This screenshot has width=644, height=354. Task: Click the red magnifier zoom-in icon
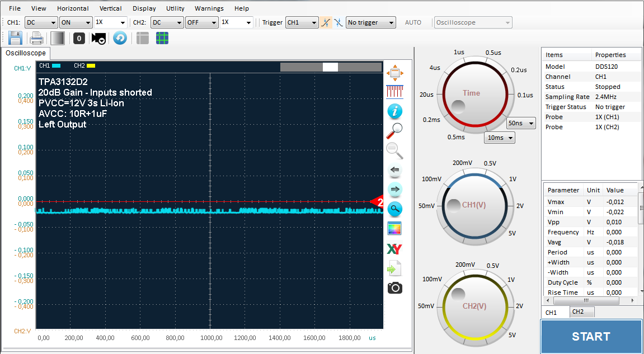(394, 131)
